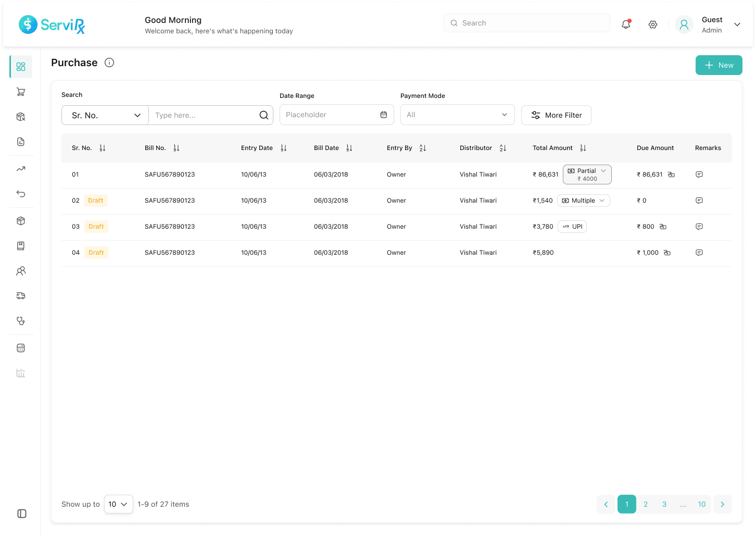
Task: Toggle sort on Total Amount column
Action: [583, 148]
